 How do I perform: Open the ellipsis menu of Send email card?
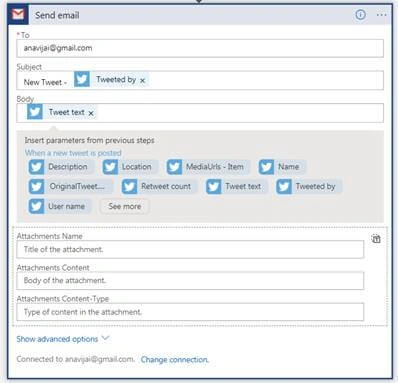381,15
